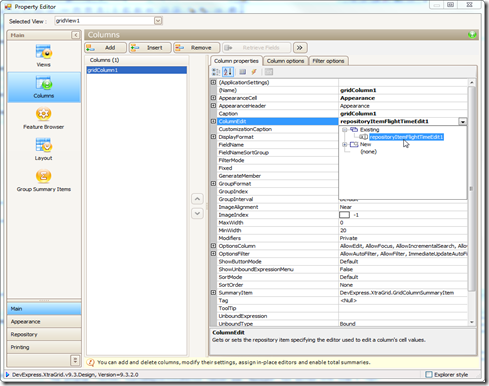The image size is (489, 386).
Task: Enable the Explorer style checkbox
Action: (x=429, y=374)
